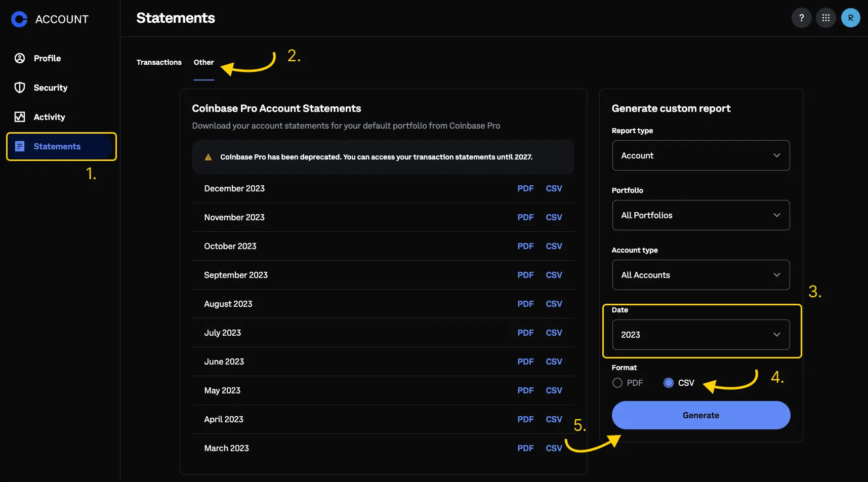Image resolution: width=868 pixels, height=482 pixels.
Task: Click the Statements document icon
Action: click(20, 146)
